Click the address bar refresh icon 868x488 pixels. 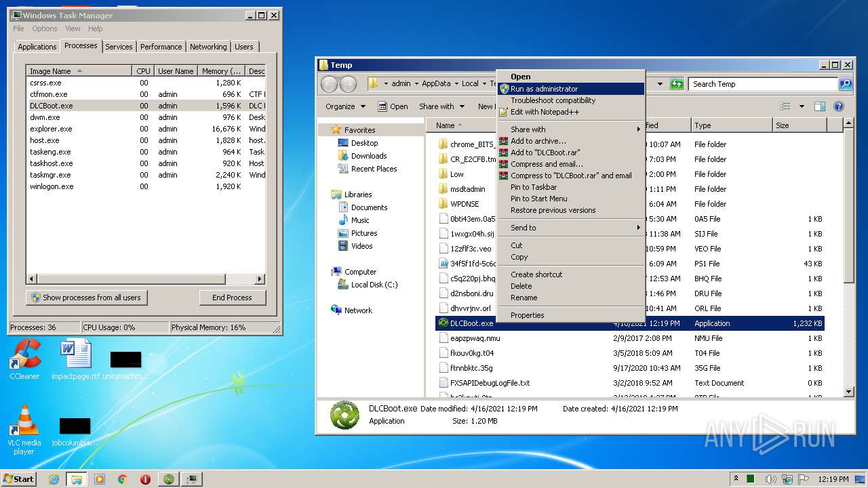click(677, 84)
